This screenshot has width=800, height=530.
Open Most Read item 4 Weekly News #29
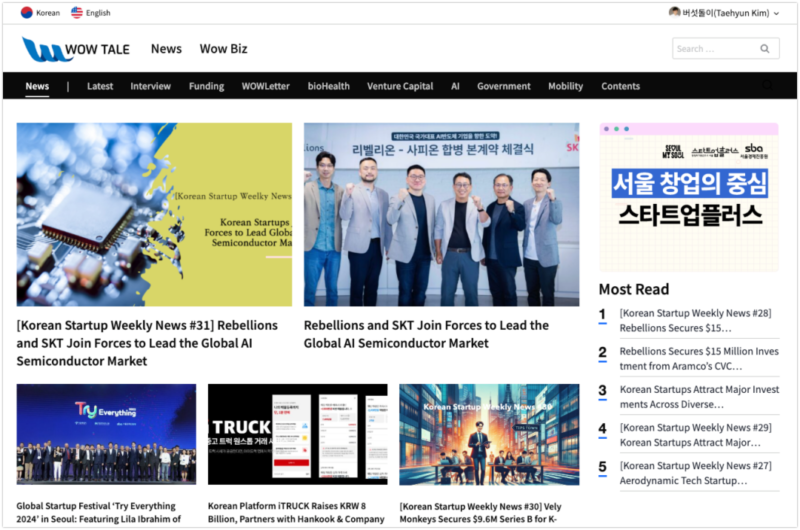pyautogui.click(x=695, y=435)
